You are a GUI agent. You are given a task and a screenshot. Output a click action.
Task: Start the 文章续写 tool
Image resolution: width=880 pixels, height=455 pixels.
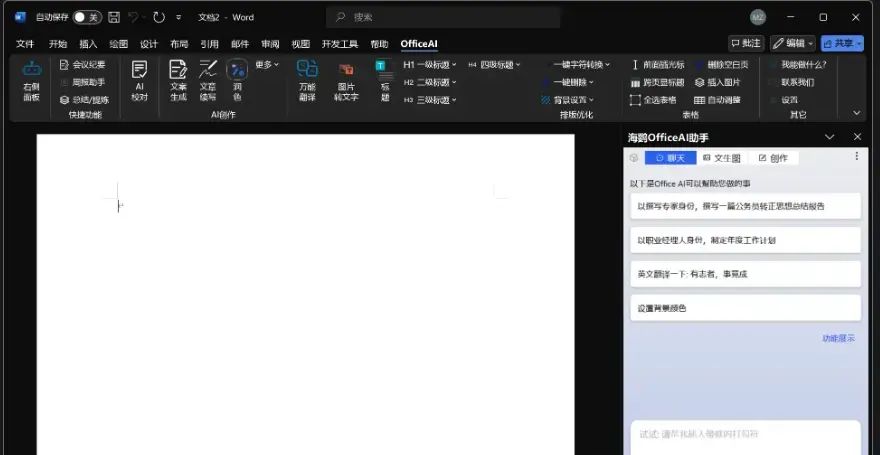[x=208, y=81]
